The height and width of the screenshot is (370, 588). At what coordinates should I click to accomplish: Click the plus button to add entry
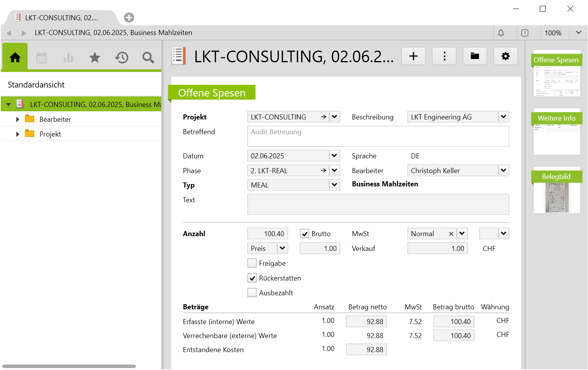pyautogui.click(x=414, y=56)
